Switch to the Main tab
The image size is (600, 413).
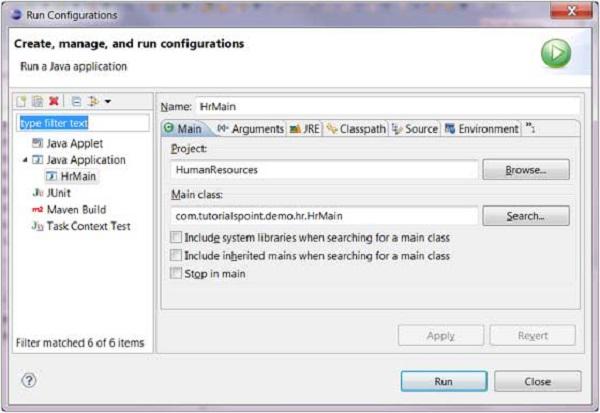[x=183, y=129]
